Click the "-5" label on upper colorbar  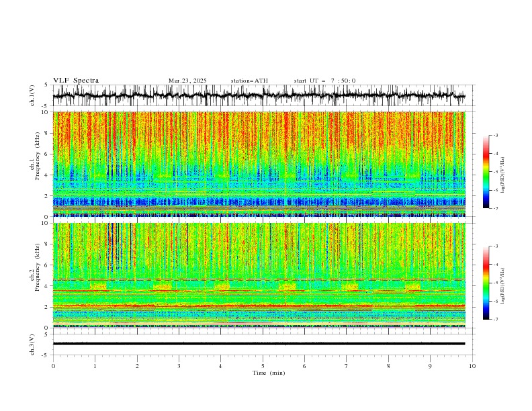pos(496,172)
